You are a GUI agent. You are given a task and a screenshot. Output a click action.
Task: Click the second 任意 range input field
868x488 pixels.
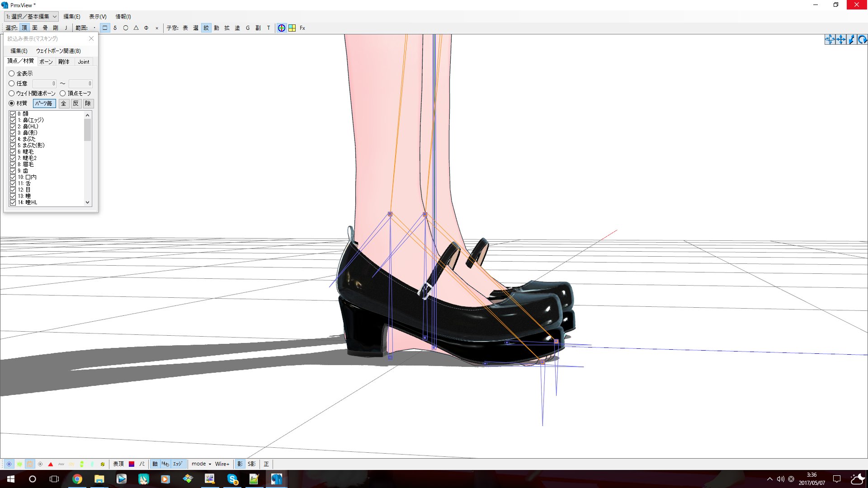(80, 84)
